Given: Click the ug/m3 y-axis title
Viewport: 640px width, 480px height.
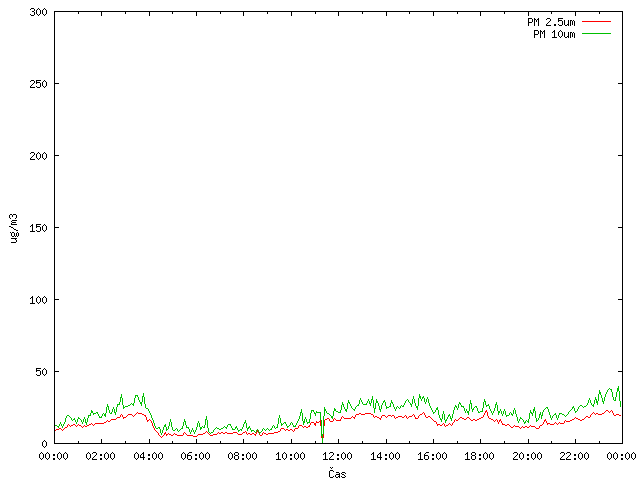Looking at the screenshot, I should pos(14,228).
